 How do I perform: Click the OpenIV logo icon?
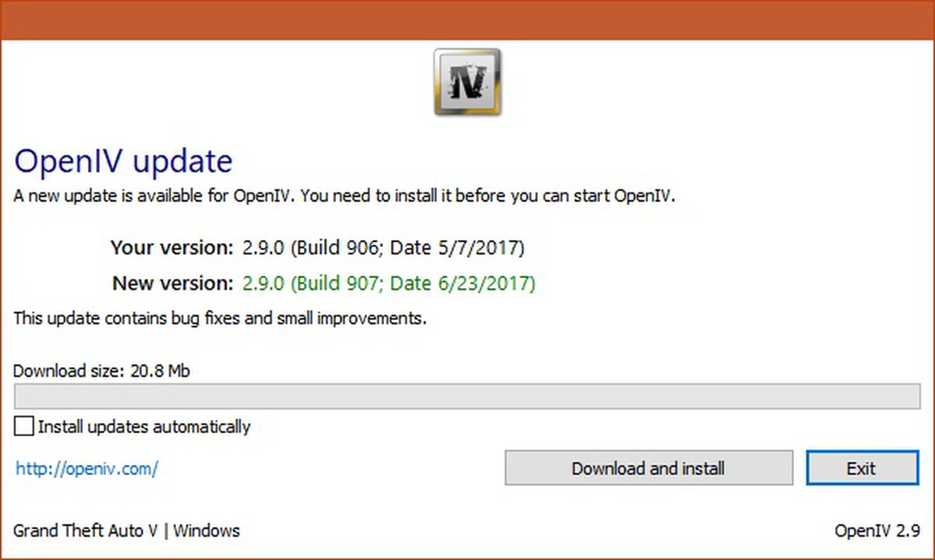click(467, 83)
